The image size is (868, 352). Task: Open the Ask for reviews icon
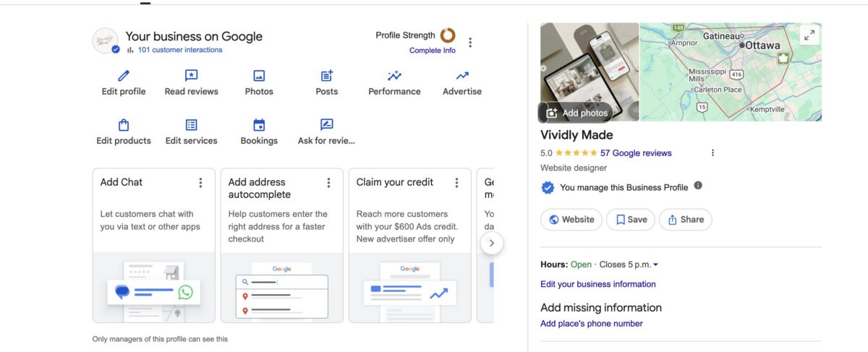(x=327, y=125)
